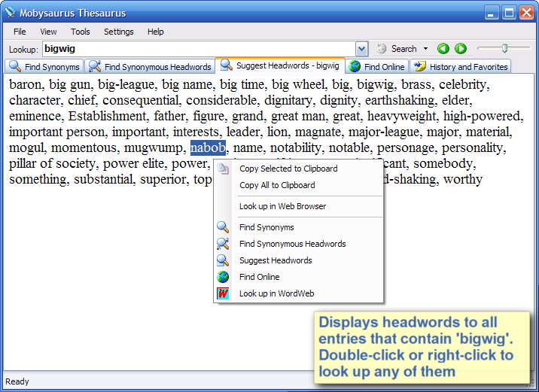Switch to the Find Online tab
This screenshot has height=392, width=539.
coord(377,66)
